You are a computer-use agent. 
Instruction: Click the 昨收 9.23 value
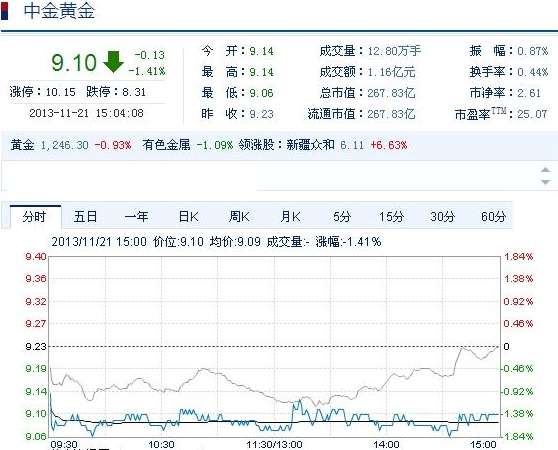(262, 114)
